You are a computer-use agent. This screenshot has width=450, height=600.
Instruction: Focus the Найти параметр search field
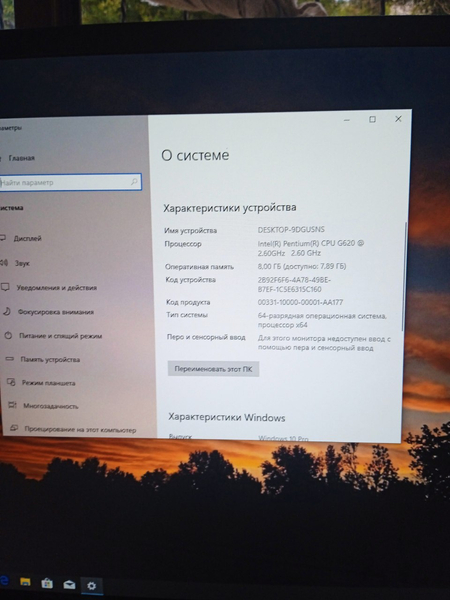tap(70, 182)
